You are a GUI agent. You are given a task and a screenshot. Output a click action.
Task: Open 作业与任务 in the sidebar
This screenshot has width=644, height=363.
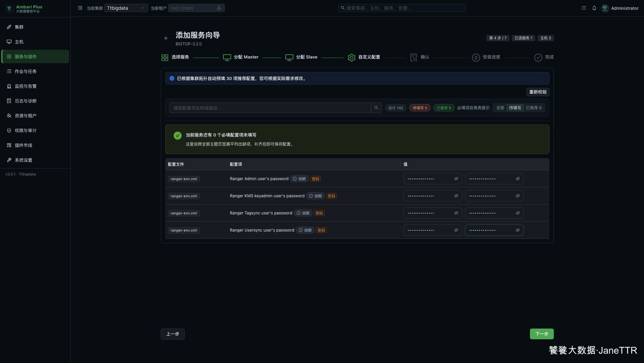35,71
